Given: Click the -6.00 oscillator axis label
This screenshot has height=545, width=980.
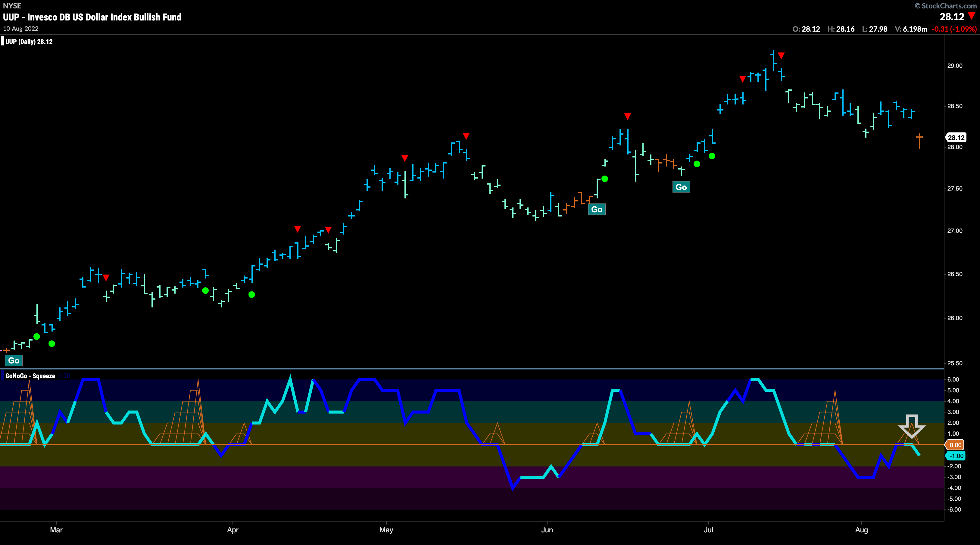Looking at the screenshot, I should pyautogui.click(x=954, y=510).
